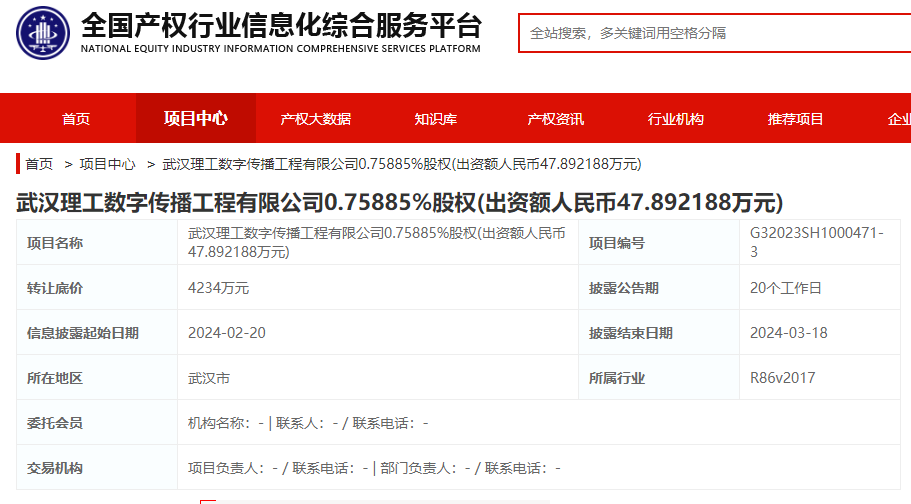Select 行业机构 in the navigation bar
Viewport: 911px width, 504px height.
pos(676,119)
